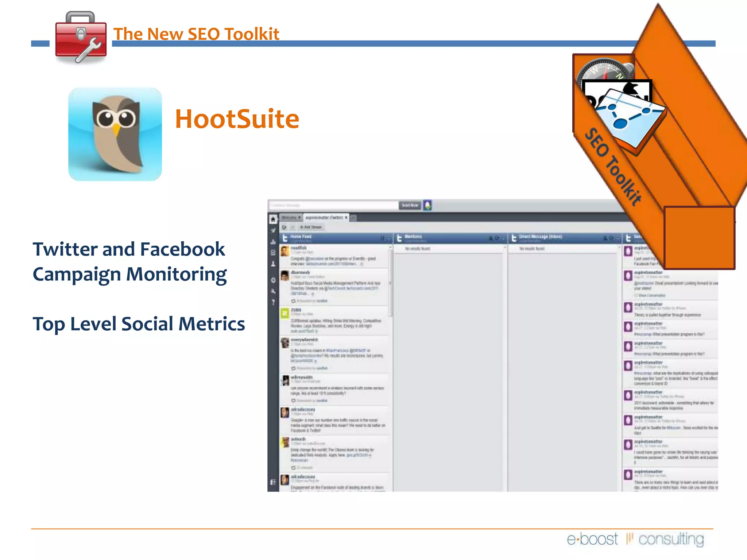The image size is (747, 560).
Task: Click the username everywhereist in Home Feed
Action: coord(304,339)
